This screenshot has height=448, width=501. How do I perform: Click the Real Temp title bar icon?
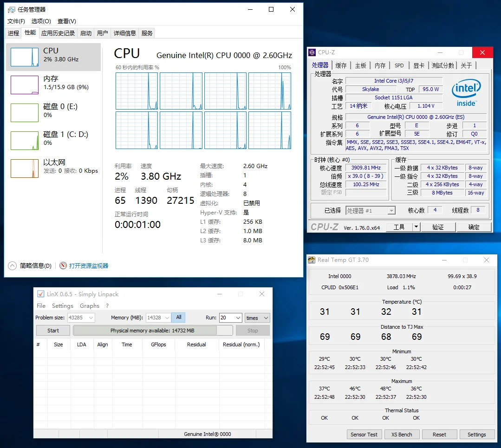point(312,260)
